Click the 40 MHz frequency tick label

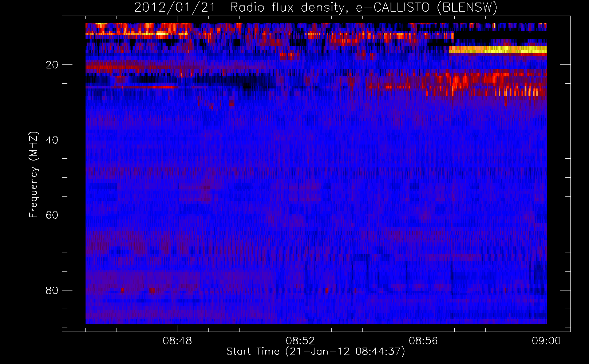[x=52, y=140]
